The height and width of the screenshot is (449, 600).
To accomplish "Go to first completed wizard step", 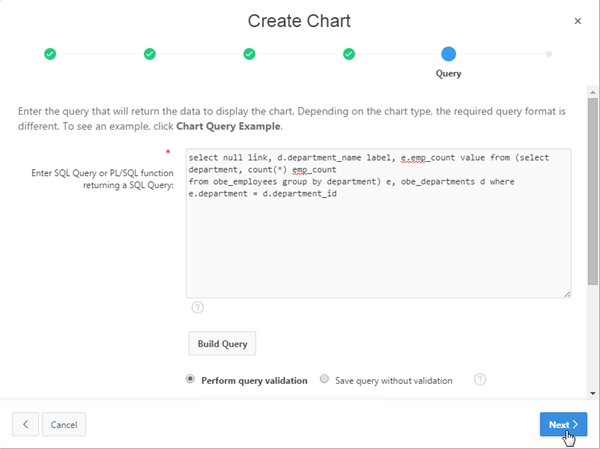I will tap(50, 54).
